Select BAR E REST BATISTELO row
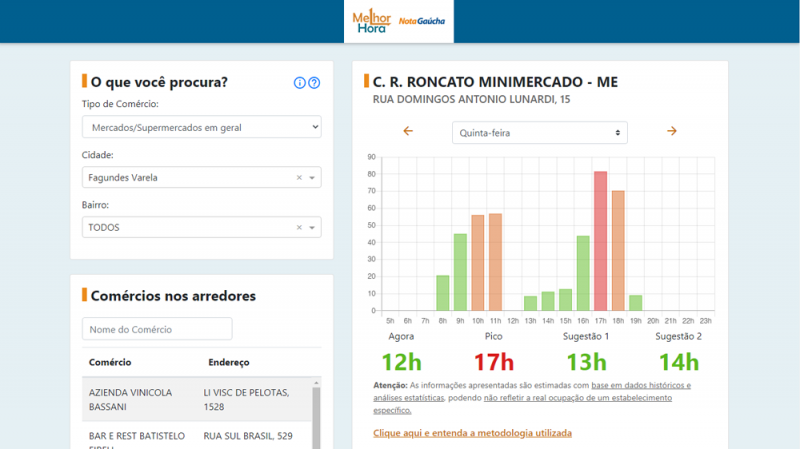800x449 pixels. point(197,436)
